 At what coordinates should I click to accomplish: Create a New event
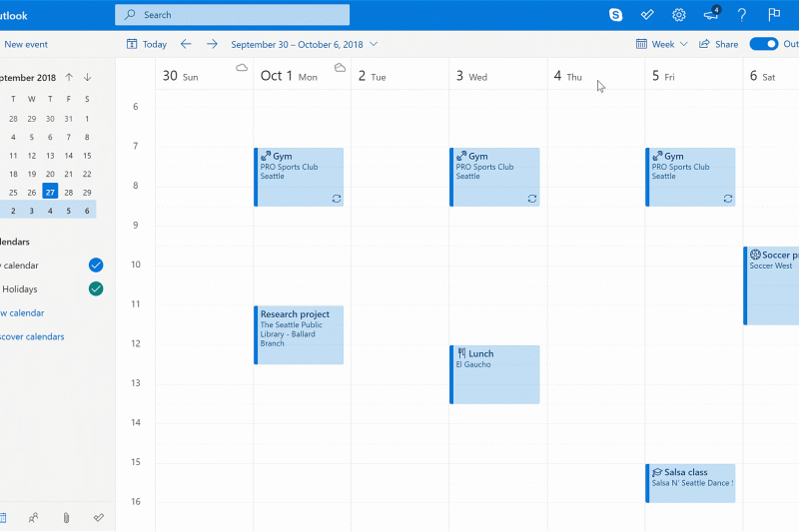pos(26,44)
